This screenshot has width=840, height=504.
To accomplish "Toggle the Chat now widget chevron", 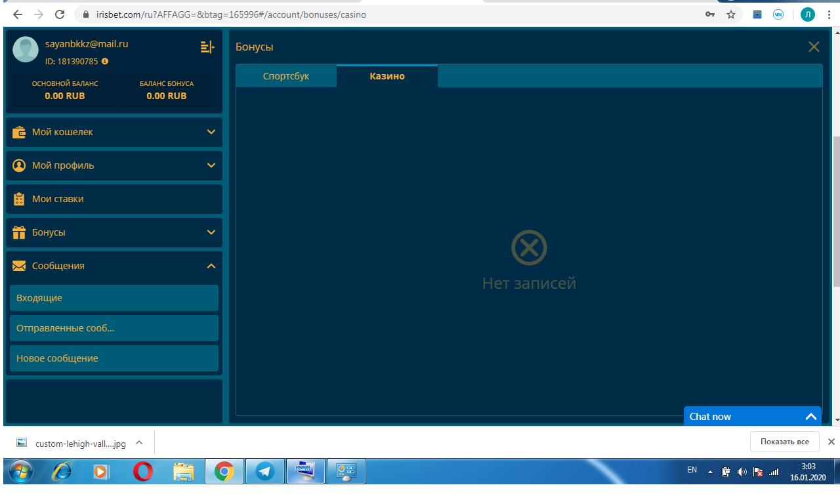I will pos(811,417).
